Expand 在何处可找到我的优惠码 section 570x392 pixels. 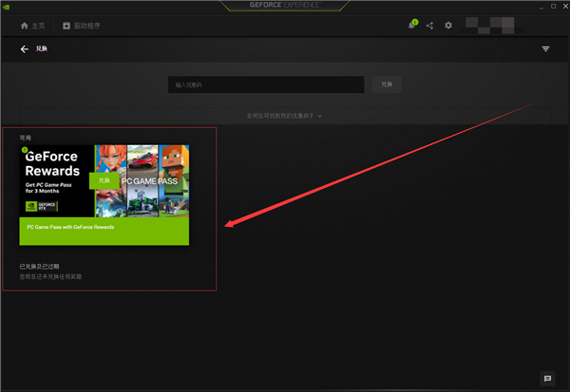pyautogui.click(x=284, y=116)
